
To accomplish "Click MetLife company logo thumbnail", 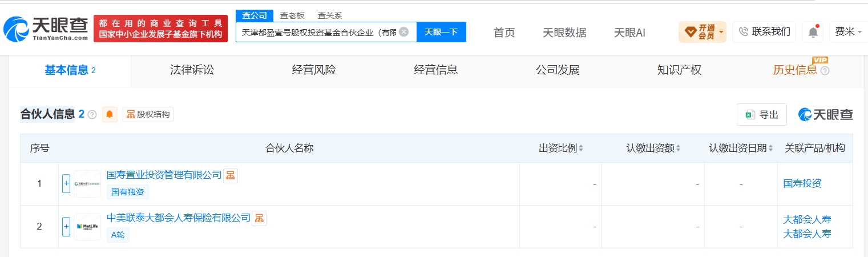I will tap(87, 227).
